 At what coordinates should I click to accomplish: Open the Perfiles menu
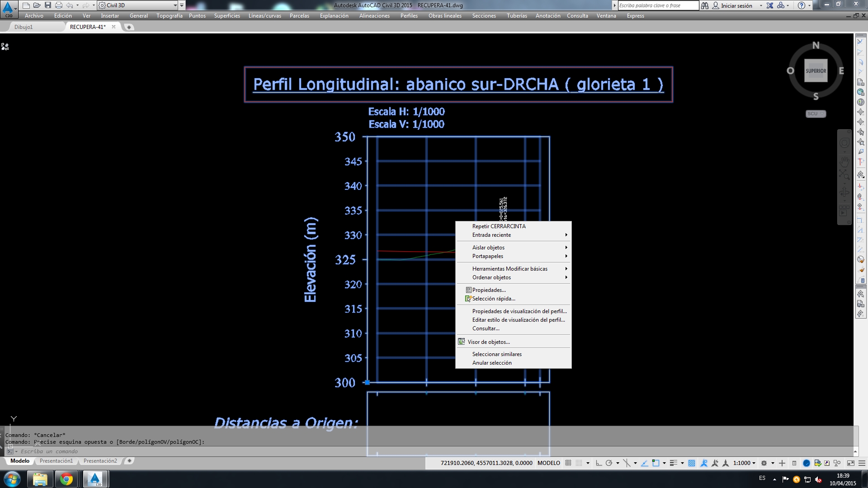(x=409, y=16)
